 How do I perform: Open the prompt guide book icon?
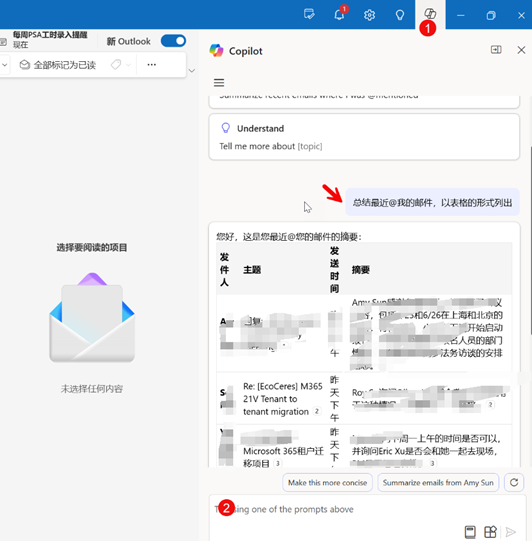[470, 532]
